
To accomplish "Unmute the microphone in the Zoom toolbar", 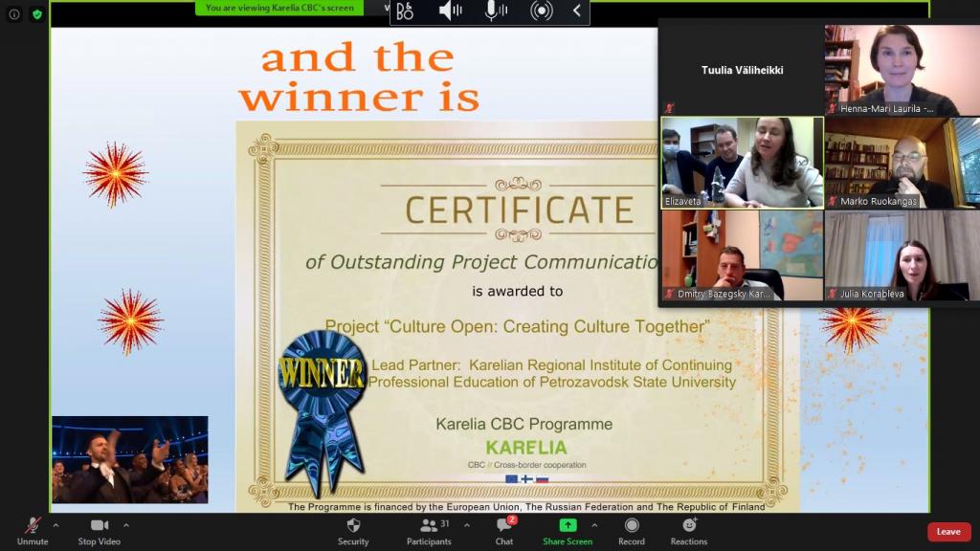I will [x=33, y=532].
